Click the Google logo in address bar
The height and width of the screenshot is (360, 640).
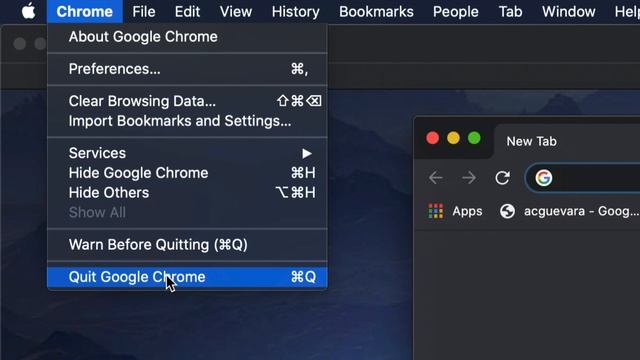pos(544,178)
